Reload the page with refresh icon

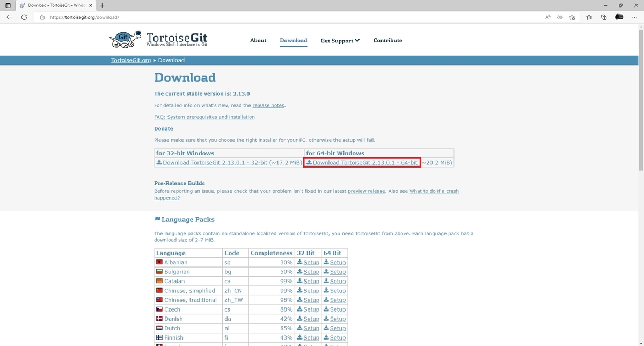(x=24, y=17)
